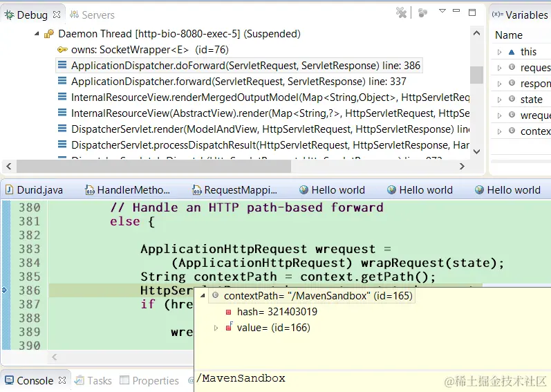
Task: Select hash= 321403019 field in popup
Action: 277,312
